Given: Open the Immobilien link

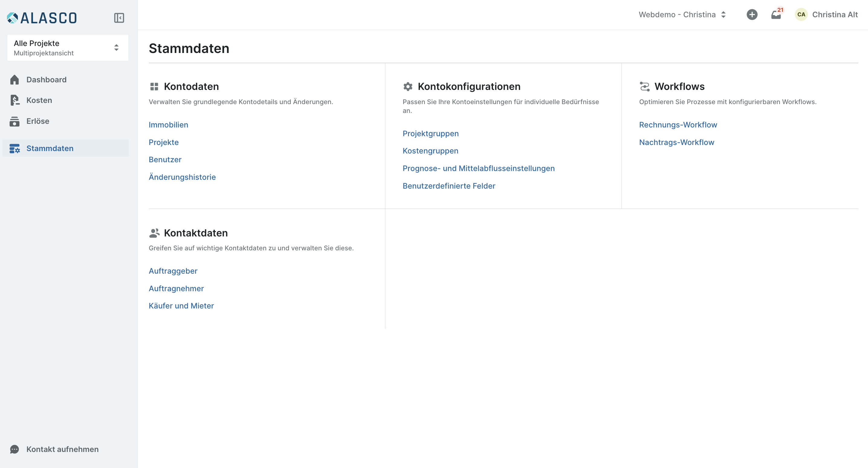Looking at the screenshot, I should click(168, 125).
